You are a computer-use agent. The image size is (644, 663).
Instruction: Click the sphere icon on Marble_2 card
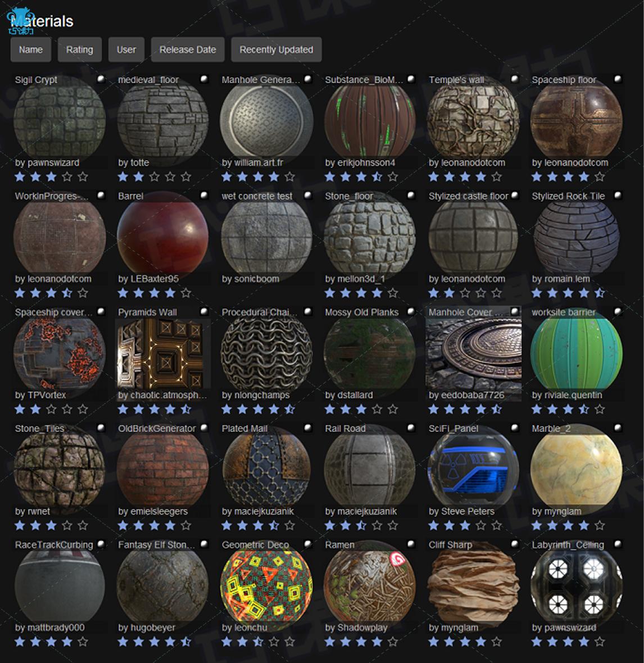click(x=618, y=428)
